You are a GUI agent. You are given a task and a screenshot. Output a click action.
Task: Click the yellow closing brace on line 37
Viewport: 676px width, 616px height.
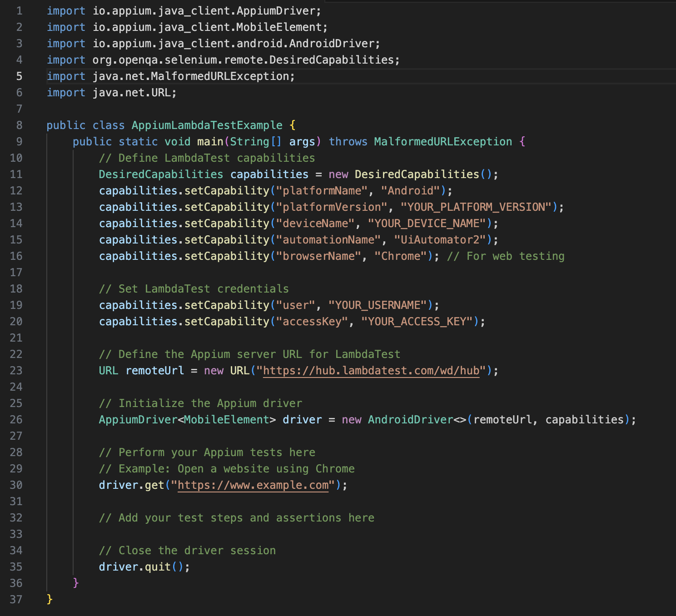point(50,600)
